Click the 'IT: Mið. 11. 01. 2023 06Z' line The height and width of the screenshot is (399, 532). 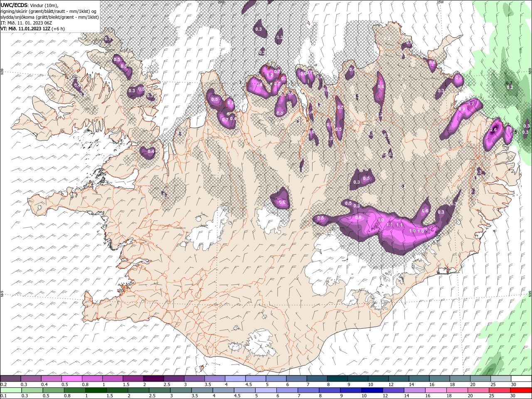pos(26,23)
